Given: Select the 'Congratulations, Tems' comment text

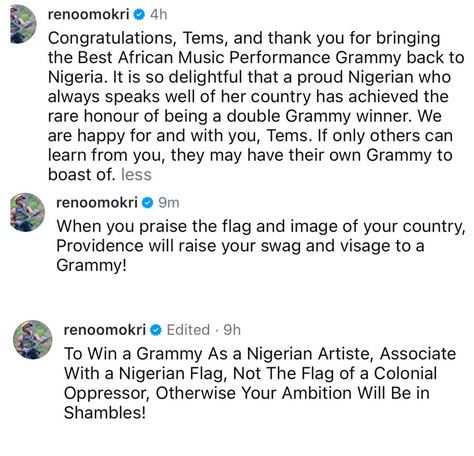Looking at the screenshot, I should (256, 106).
